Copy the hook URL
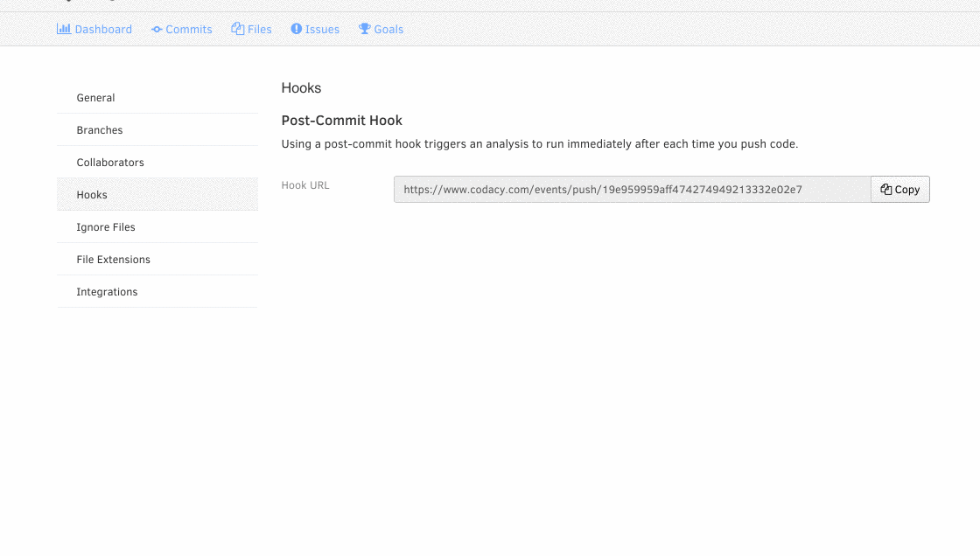Screen dimensions: 980x556 pos(900,190)
